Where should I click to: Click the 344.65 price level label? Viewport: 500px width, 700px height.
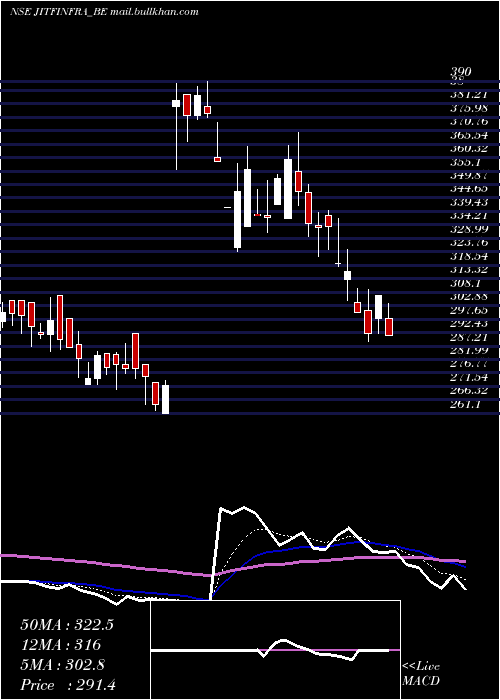(x=468, y=188)
